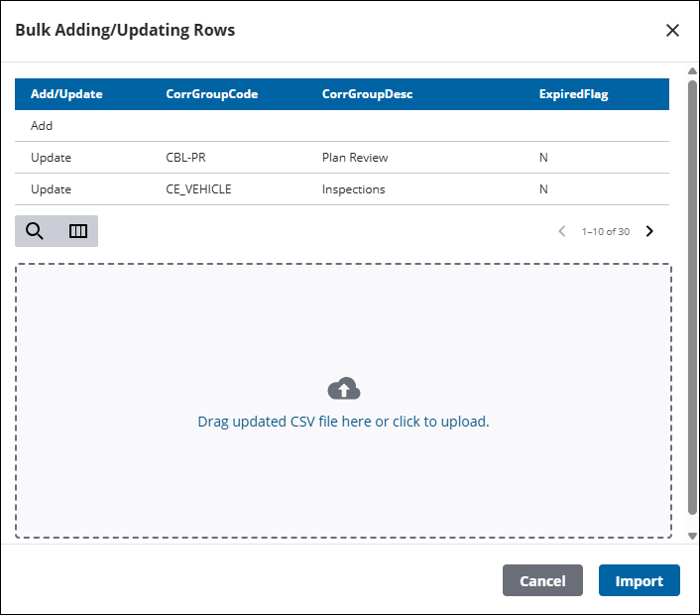This screenshot has width=700, height=615.
Task: Click the ExpiredFlag column header
Action: coord(574,94)
